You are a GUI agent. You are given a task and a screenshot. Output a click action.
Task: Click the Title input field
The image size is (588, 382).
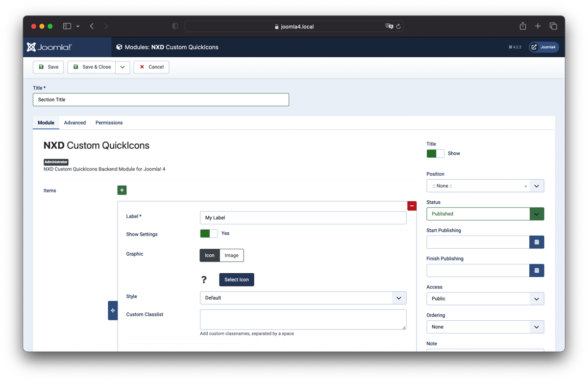tap(161, 100)
